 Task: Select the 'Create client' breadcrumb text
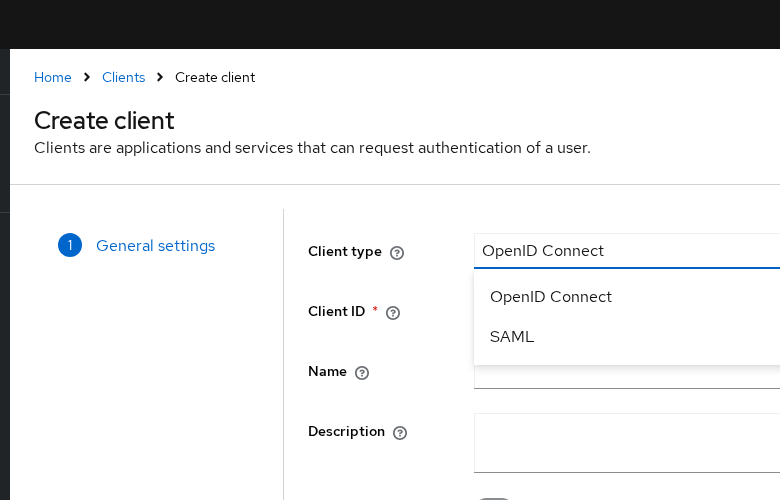pos(215,77)
